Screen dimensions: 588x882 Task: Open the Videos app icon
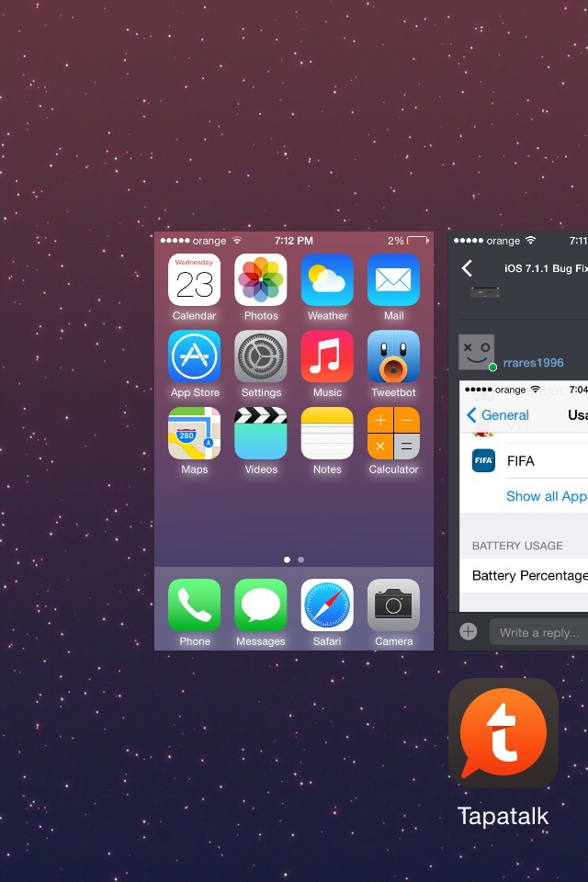click(261, 433)
